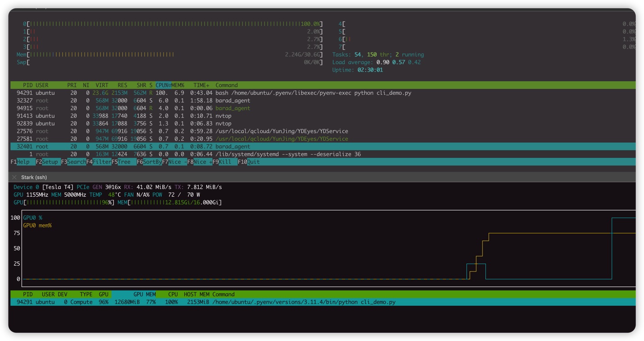Click the Stark (ssh) pane title
The width and height of the screenshot is (644, 341).
(x=34, y=177)
